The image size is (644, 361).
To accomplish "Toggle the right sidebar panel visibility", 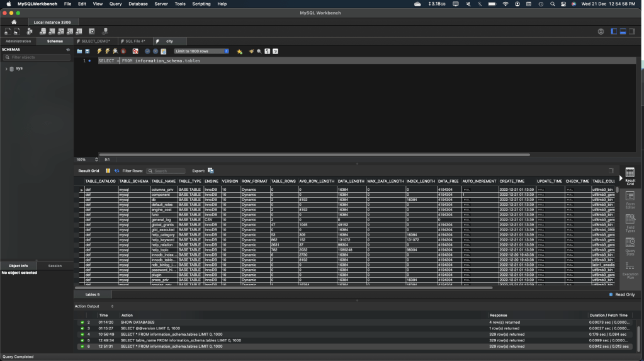I will pos(633,32).
